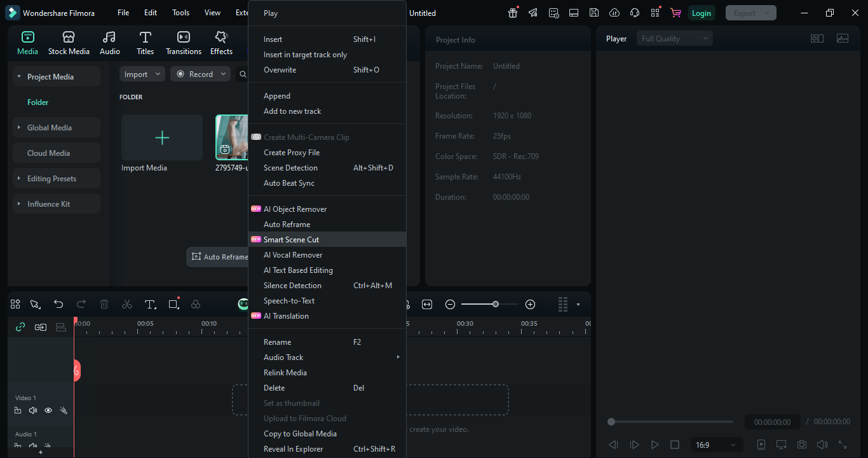Click the redo arrow in timeline toolbar

(x=81, y=305)
